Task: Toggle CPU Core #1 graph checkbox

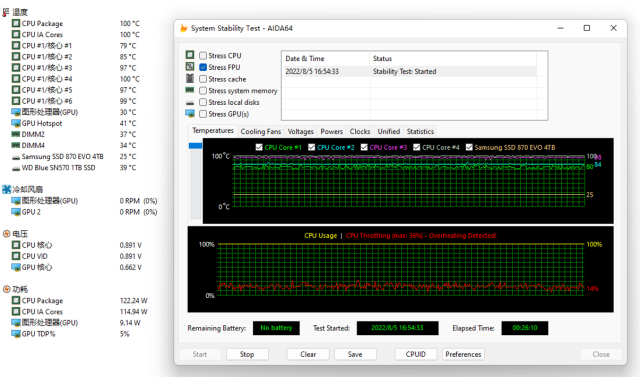Action: click(259, 147)
